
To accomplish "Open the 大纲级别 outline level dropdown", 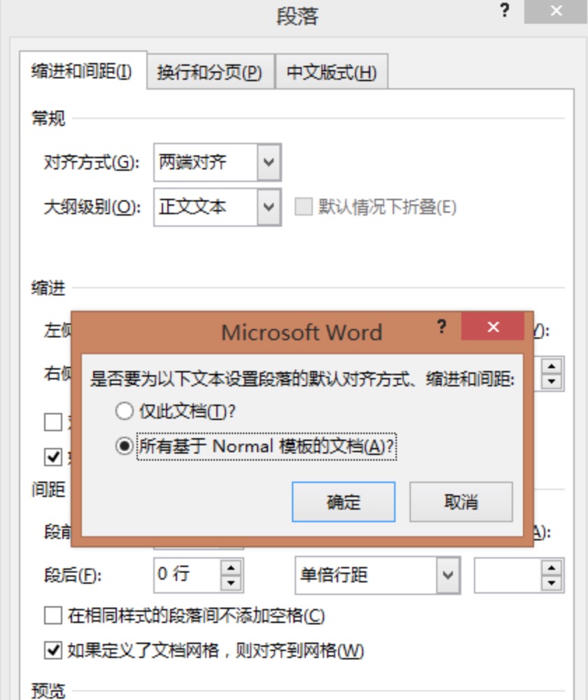I will [269, 206].
